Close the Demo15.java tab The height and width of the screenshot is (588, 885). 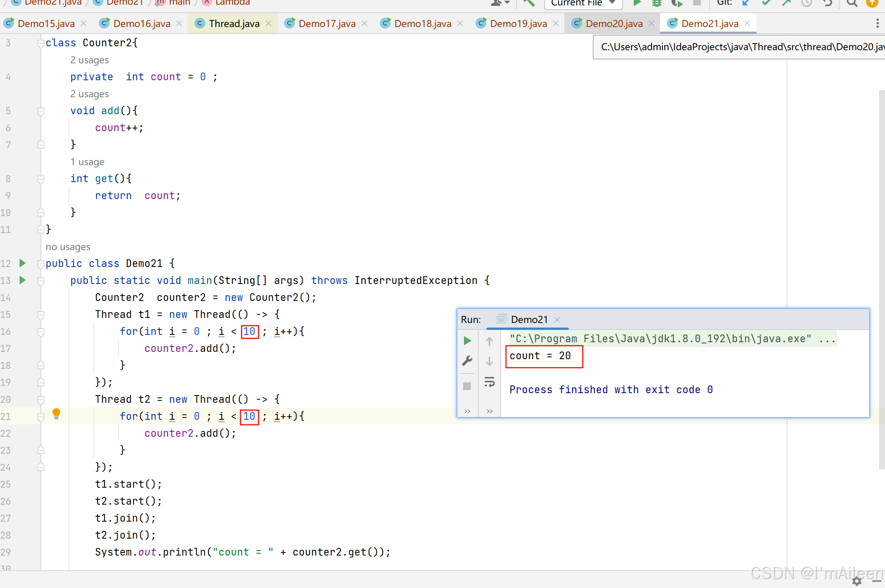click(x=83, y=24)
